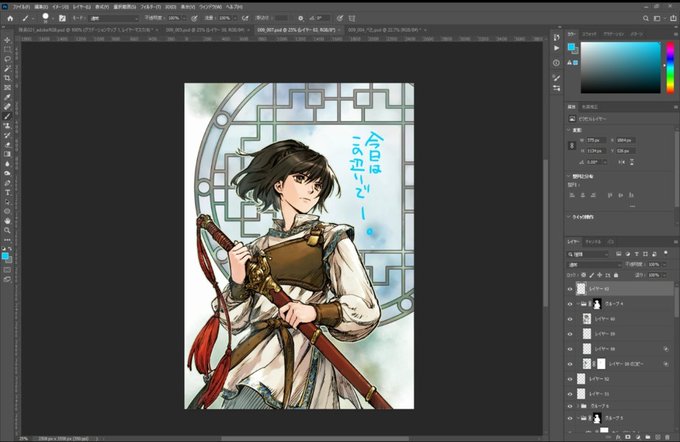
Task: Open the layer blend mode dropdown
Action: (594, 265)
